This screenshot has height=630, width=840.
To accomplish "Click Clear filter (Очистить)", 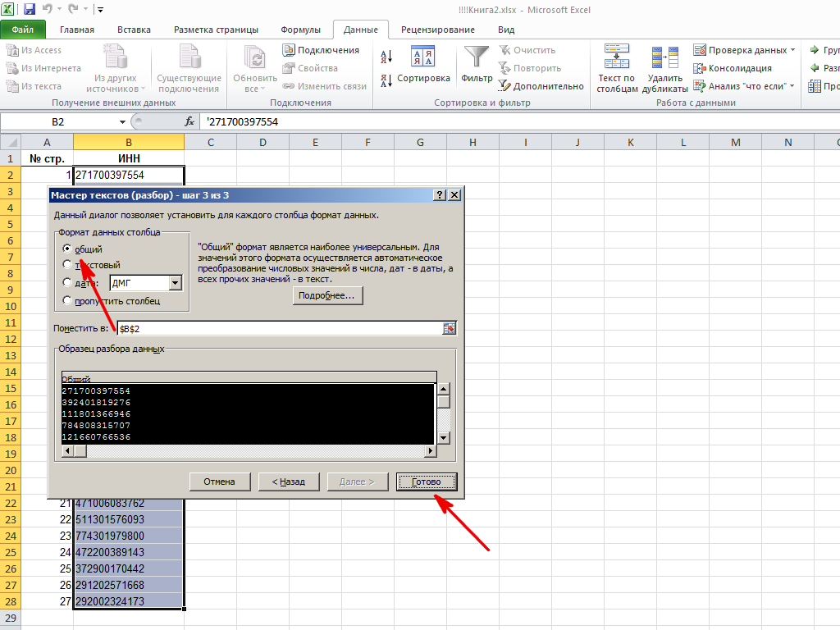I will pos(527,50).
